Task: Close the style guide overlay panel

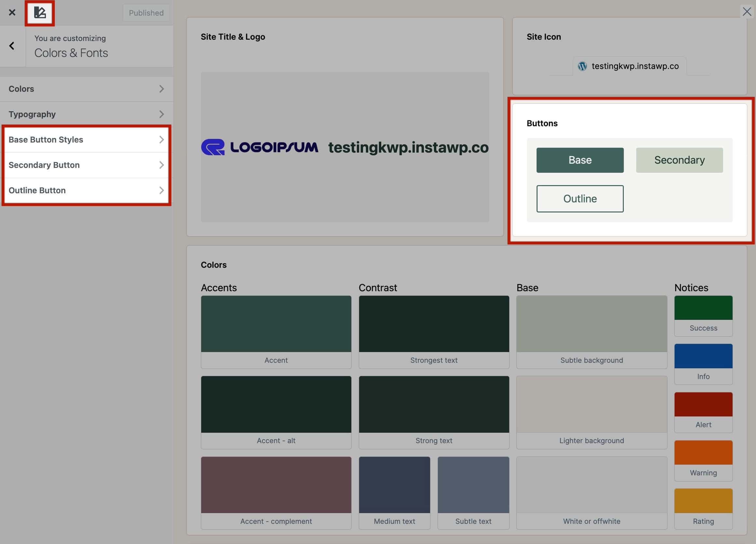Action: pos(747,12)
